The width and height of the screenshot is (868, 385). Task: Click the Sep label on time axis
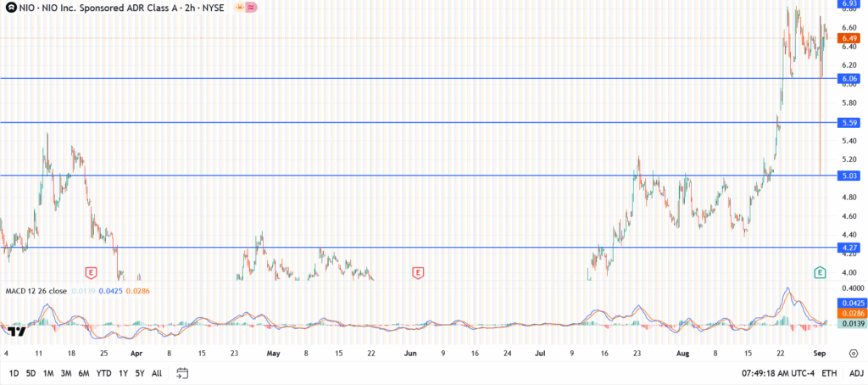click(820, 352)
